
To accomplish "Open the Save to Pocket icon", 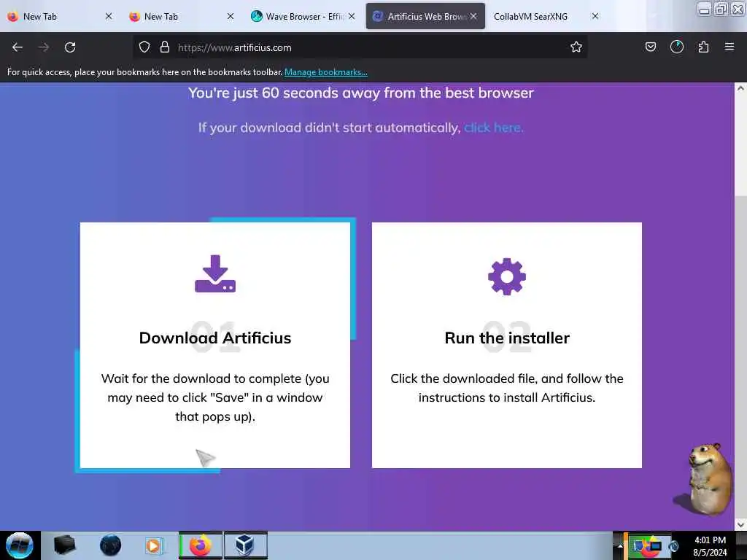I will point(650,47).
